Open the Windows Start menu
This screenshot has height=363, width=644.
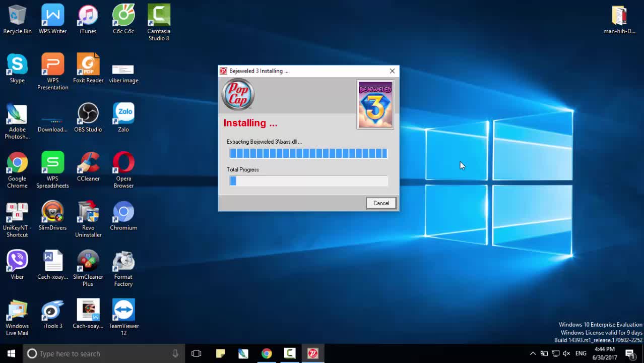tap(11, 353)
